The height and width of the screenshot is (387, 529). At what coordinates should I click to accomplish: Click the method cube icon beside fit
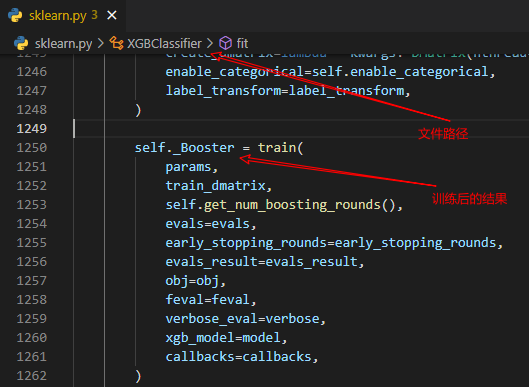point(225,44)
